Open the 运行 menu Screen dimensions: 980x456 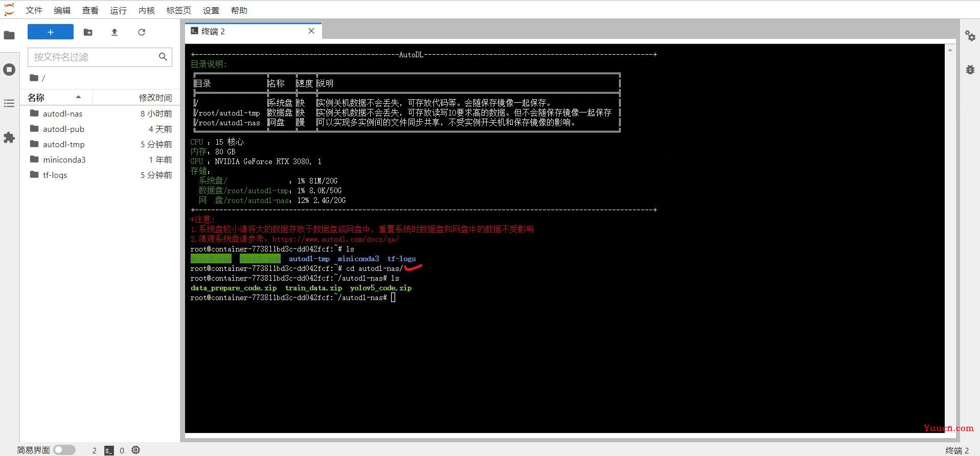119,10
